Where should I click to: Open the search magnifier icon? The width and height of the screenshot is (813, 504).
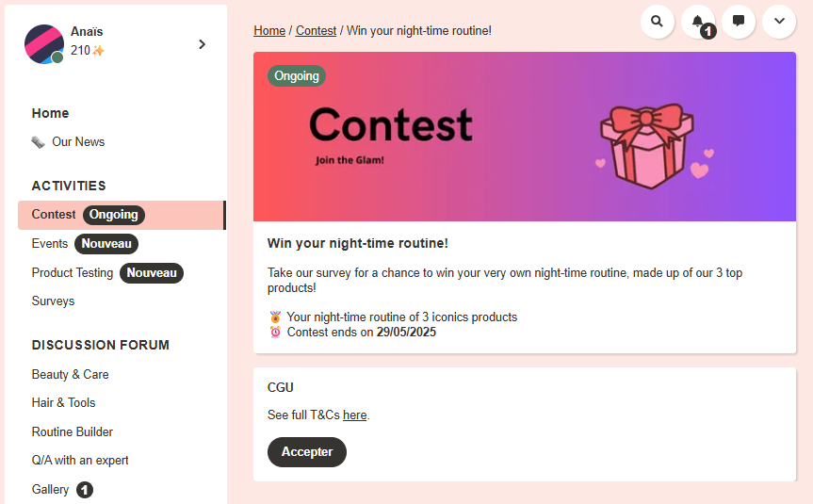point(657,21)
